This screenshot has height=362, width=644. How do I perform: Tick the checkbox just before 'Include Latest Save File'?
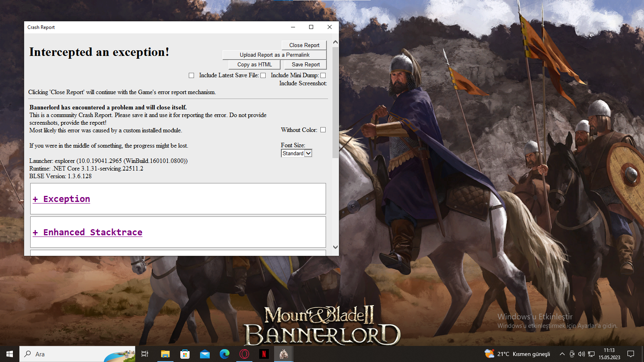(x=192, y=76)
